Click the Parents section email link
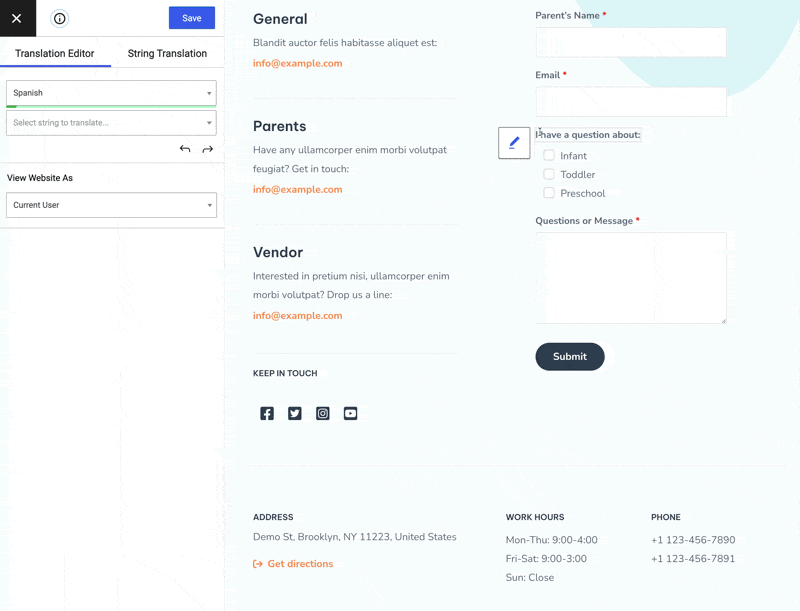The image size is (800, 611). coord(297,189)
